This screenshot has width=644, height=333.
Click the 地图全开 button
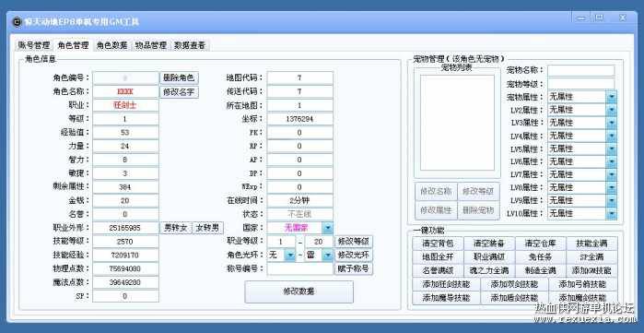438,257
